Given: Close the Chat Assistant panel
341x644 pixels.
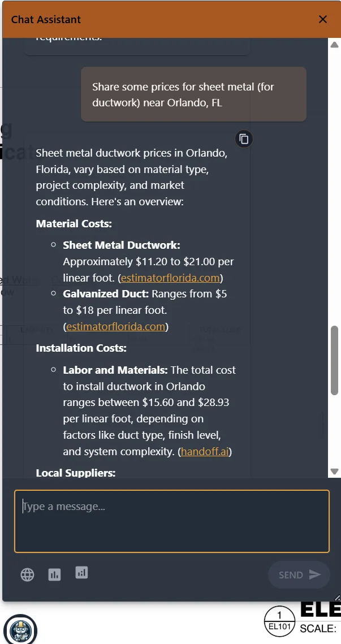Looking at the screenshot, I should [323, 19].
